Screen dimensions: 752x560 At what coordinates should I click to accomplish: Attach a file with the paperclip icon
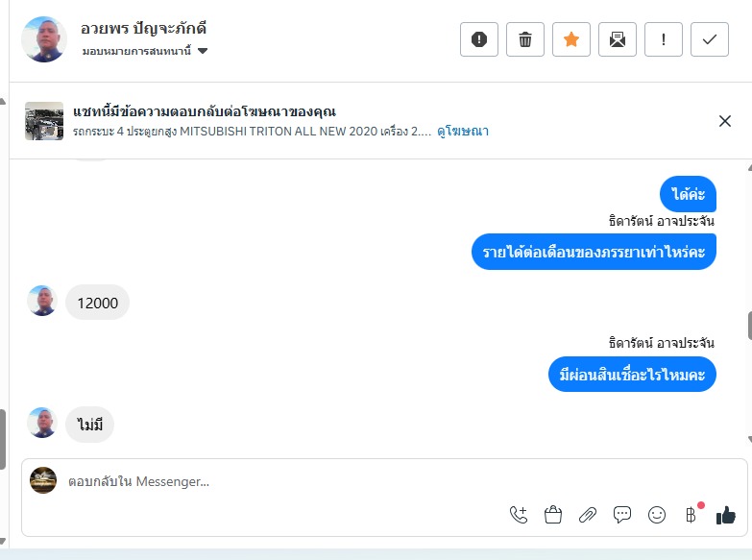click(588, 515)
